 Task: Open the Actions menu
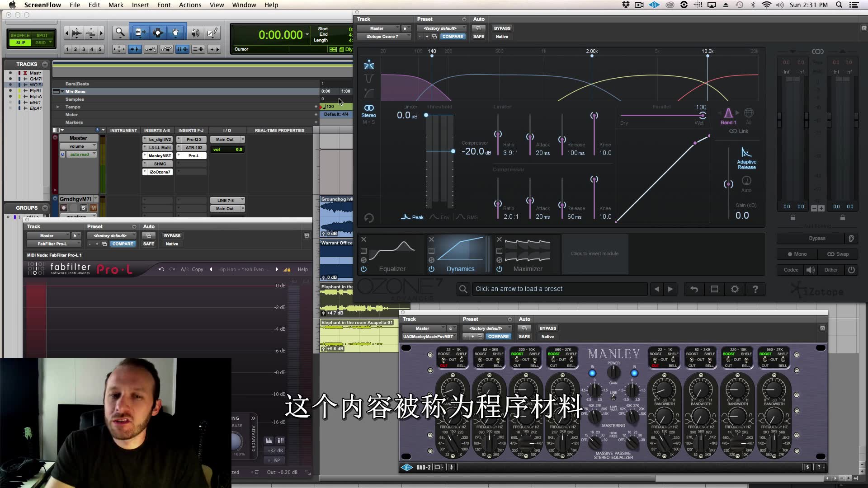[x=190, y=5]
